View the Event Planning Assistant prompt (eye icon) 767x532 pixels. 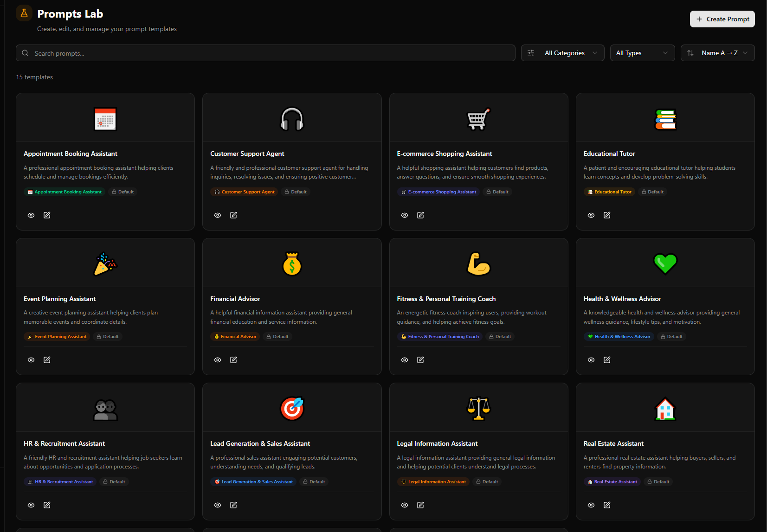tap(31, 360)
